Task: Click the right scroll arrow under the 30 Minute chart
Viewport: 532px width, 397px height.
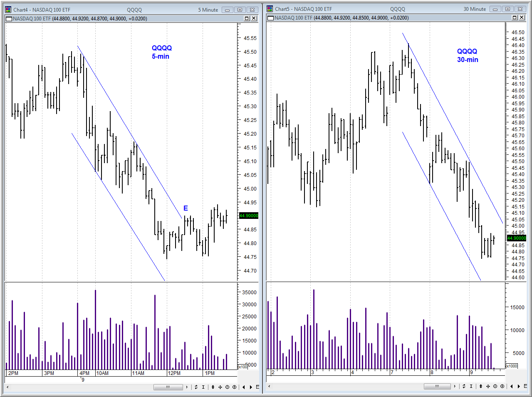Action: click(x=455, y=387)
